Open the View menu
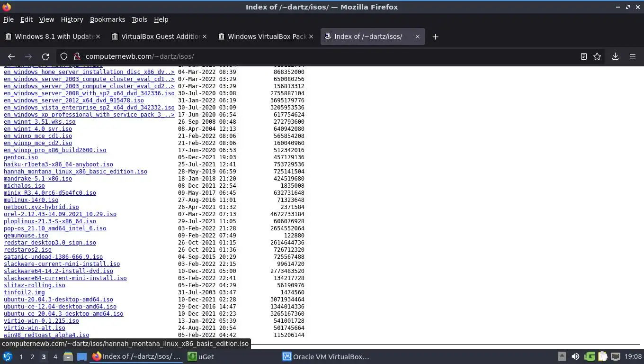The height and width of the screenshot is (364, 644). pos(46,19)
